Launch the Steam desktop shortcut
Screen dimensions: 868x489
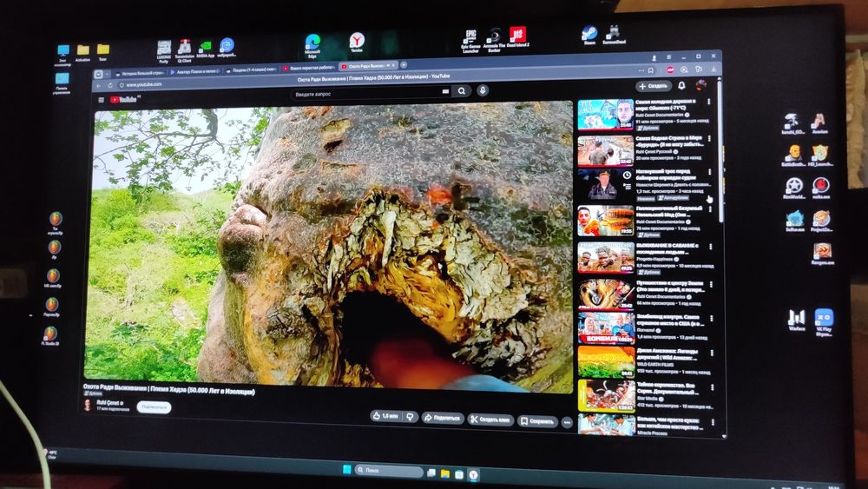point(589,35)
